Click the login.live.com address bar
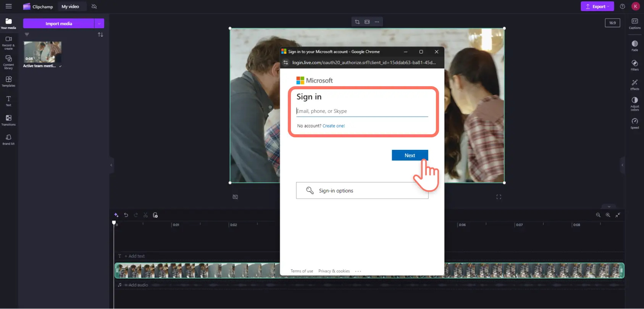The width and height of the screenshot is (644, 309). point(364,63)
